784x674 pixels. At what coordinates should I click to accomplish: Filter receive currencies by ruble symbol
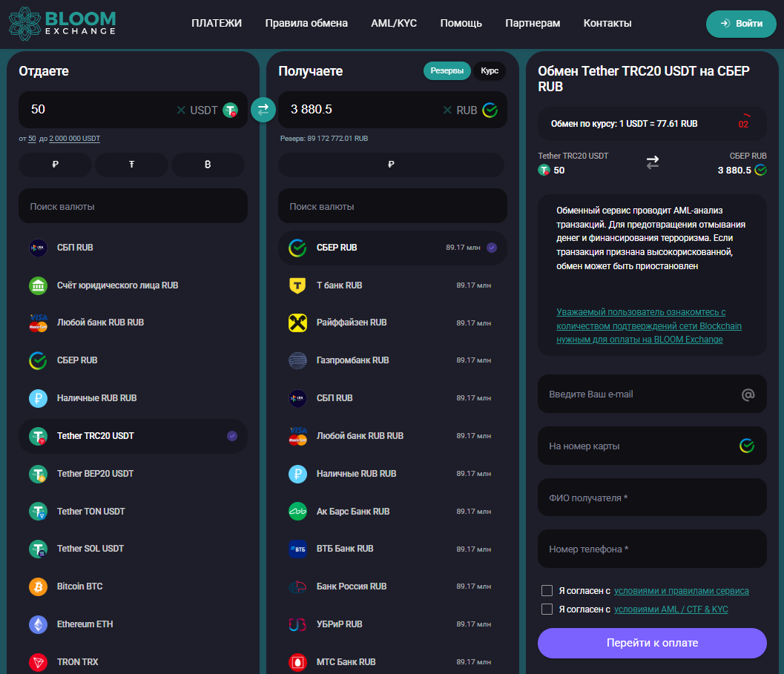391,165
